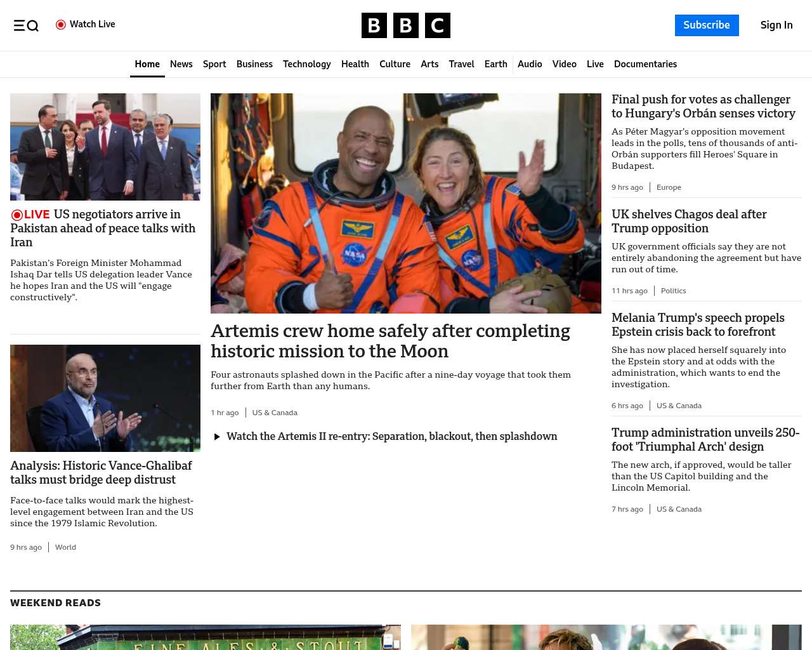The width and height of the screenshot is (812, 650).
Task: Open the Hungary's Orbán challenger headline
Action: click(703, 107)
